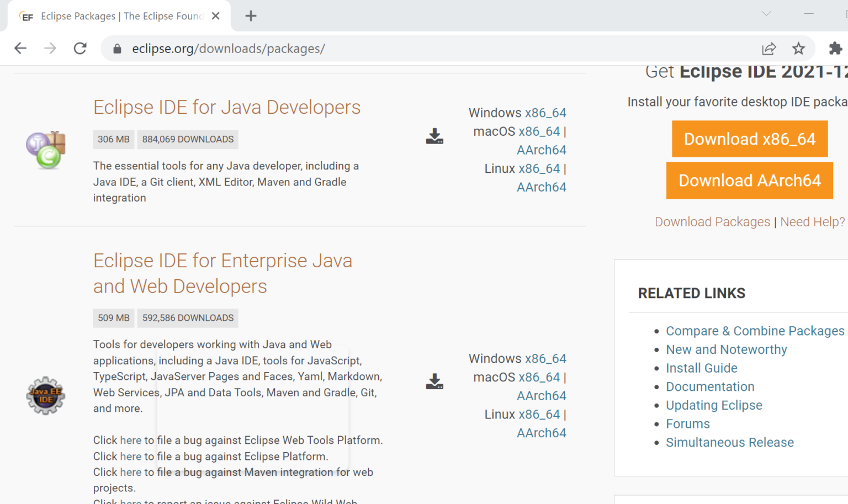
Task: Click the download icon for Enterprise Java package
Action: pyautogui.click(x=434, y=382)
